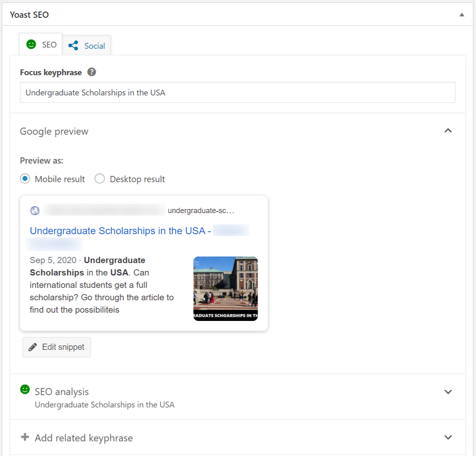Viewport: 476px width, 456px height.
Task: Switch to the Social tab
Action: click(87, 45)
